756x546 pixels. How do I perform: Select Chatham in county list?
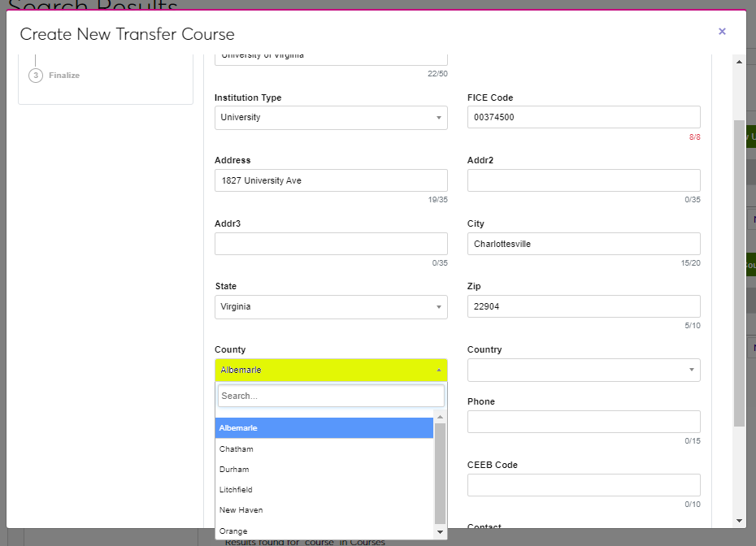point(324,448)
